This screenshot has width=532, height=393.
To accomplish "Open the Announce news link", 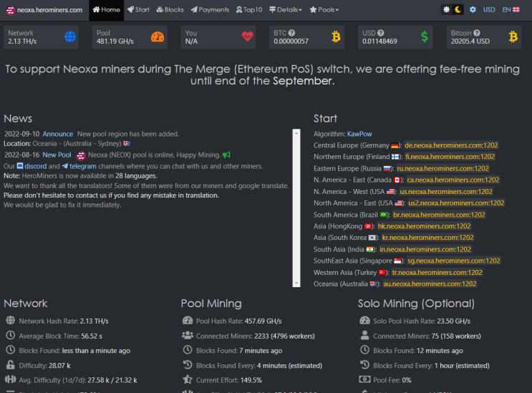I will [x=58, y=134].
